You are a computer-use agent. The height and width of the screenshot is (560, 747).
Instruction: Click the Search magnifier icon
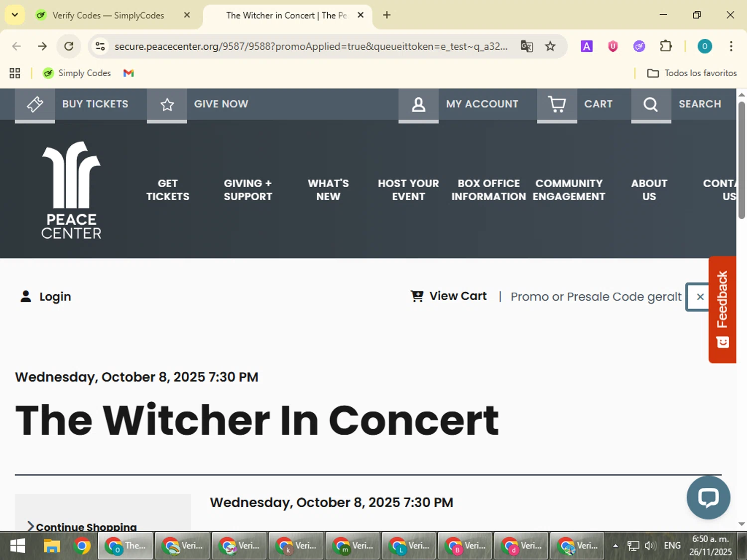(x=651, y=105)
